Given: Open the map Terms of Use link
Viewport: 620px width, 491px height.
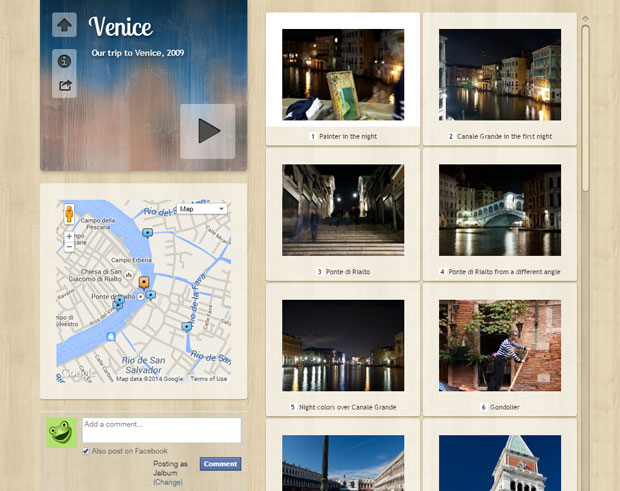Looking at the screenshot, I should 209,379.
